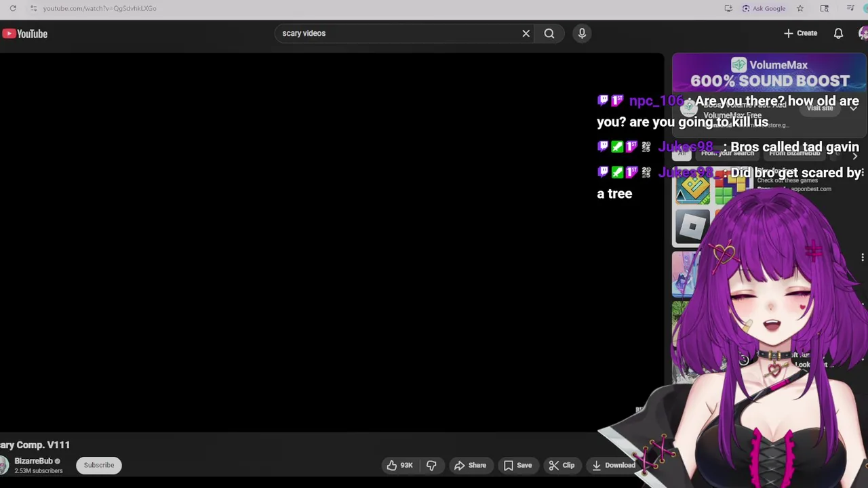Click chat message from npc_106

(728, 111)
